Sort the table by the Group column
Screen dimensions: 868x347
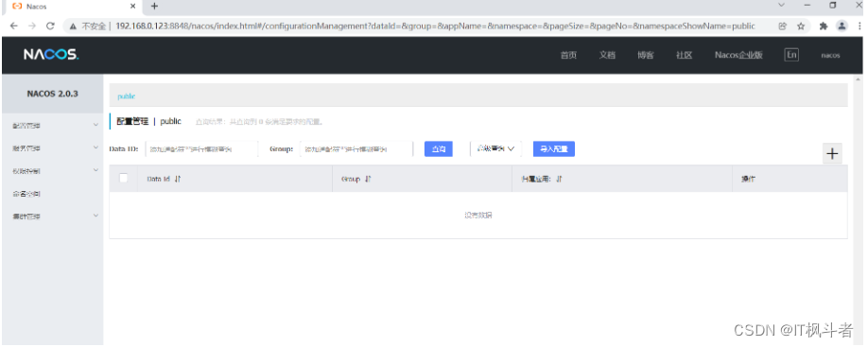click(x=368, y=179)
